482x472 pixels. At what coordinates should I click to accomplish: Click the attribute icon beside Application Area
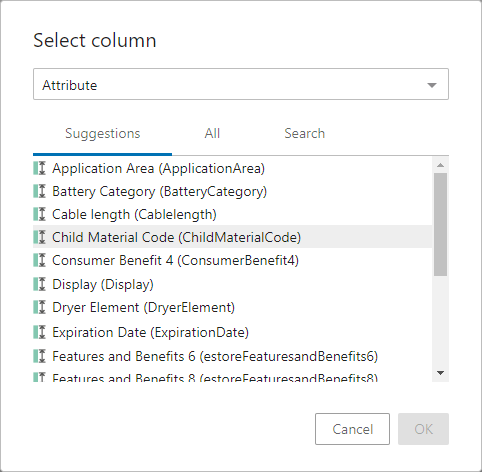[x=39, y=168]
